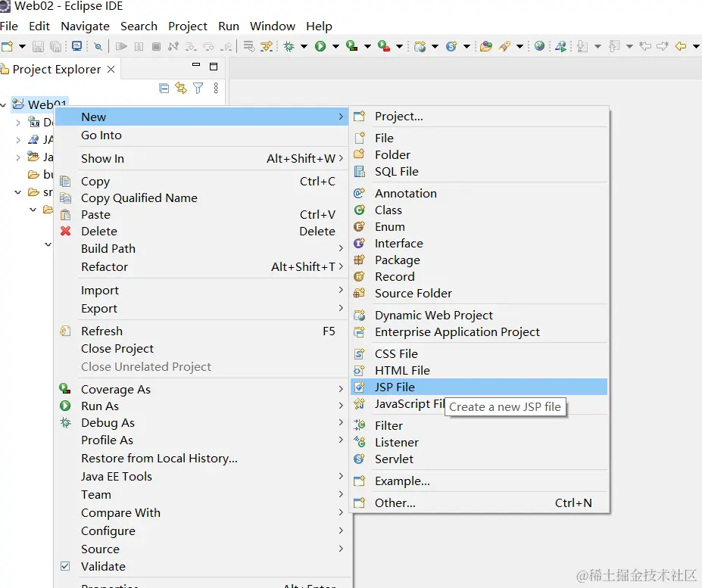This screenshot has width=702, height=588.
Task: Open dropdown arrow next to Run icon
Action: click(335, 46)
